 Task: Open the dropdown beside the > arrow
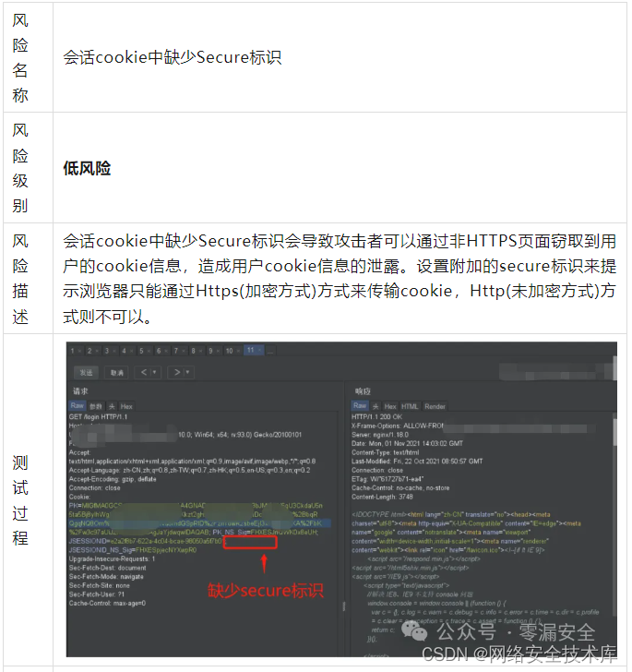(188, 372)
